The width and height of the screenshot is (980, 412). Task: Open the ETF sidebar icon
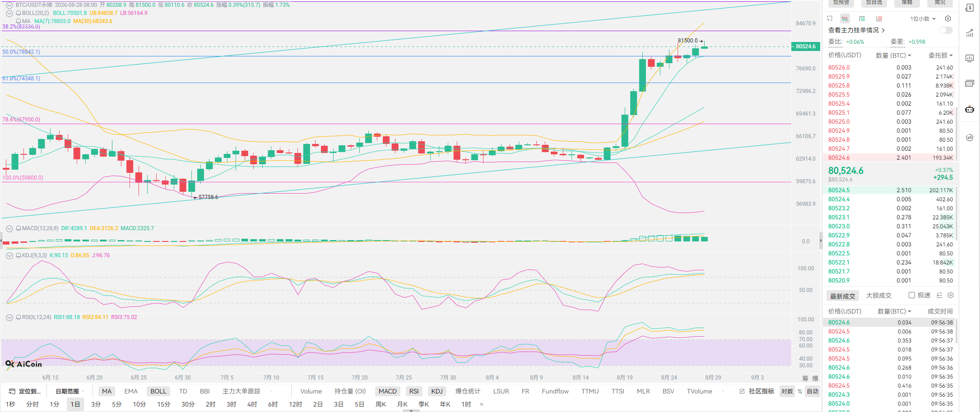[x=970, y=83]
